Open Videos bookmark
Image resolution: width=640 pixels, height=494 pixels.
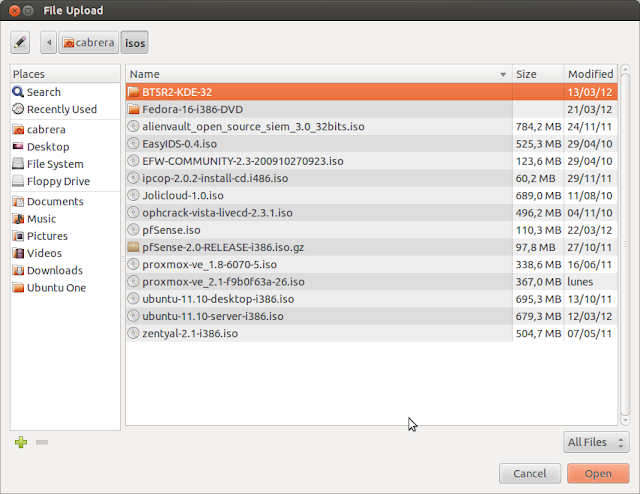point(65,253)
